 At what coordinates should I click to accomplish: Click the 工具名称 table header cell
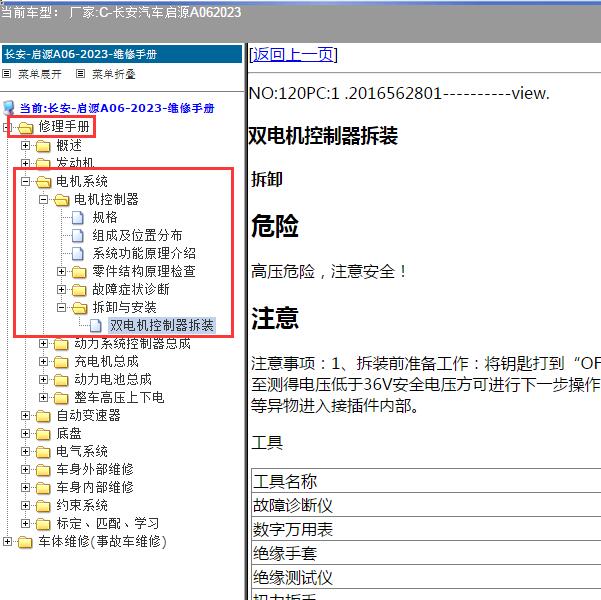click(426, 481)
